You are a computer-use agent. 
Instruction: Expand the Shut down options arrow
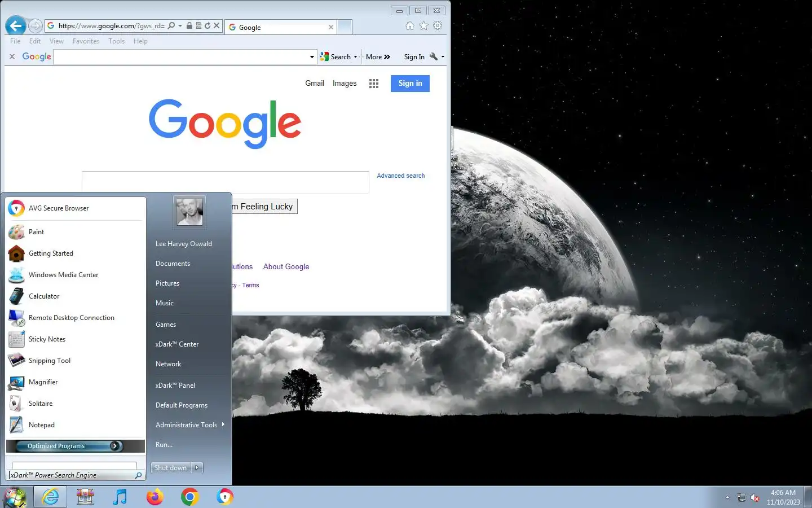[197, 468]
